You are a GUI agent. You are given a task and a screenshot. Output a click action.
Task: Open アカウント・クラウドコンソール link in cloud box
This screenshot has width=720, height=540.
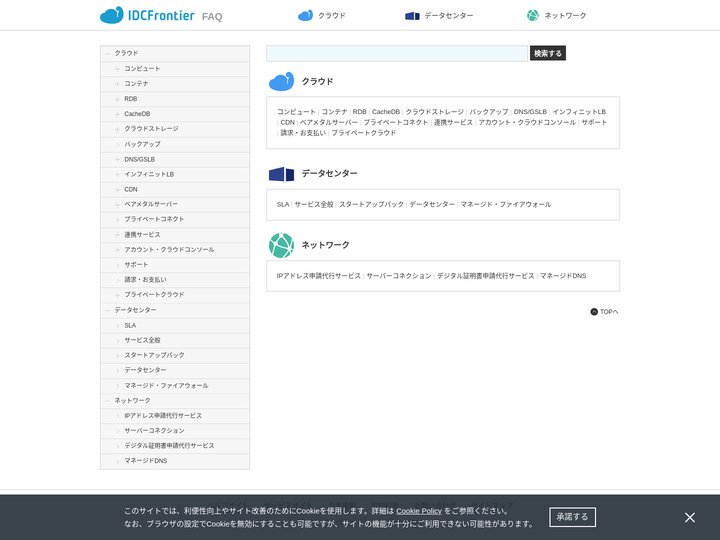(x=527, y=122)
